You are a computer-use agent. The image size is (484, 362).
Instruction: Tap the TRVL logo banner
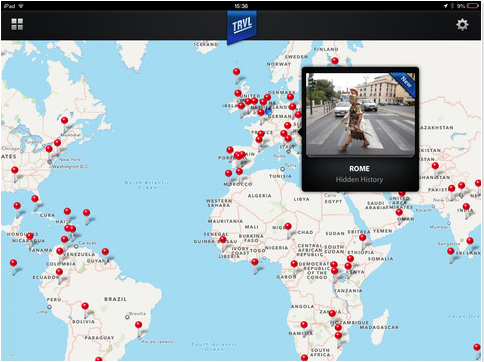pyautogui.click(x=242, y=27)
